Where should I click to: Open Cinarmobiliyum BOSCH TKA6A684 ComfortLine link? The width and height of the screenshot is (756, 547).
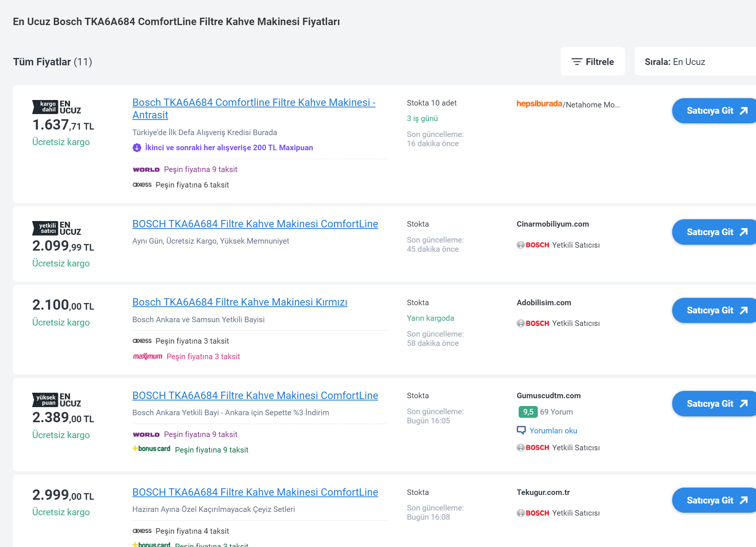[255, 224]
